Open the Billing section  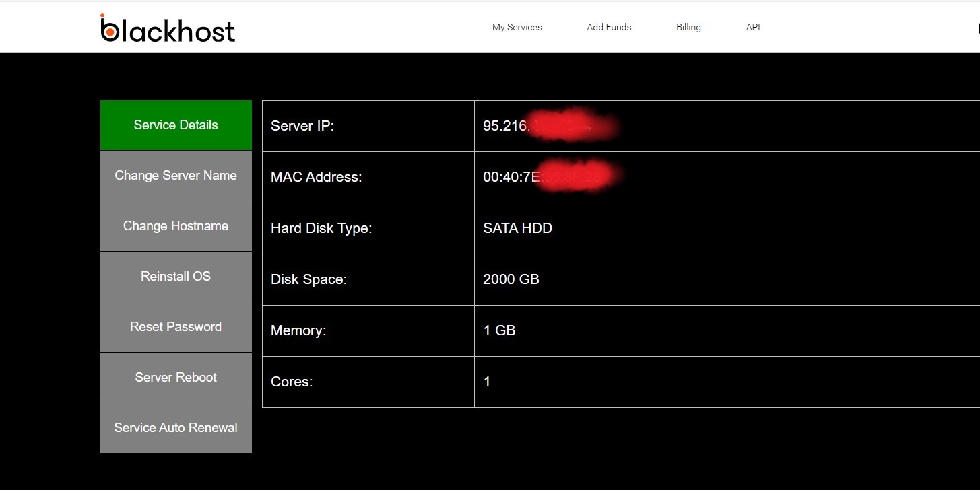pyautogui.click(x=688, y=28)
